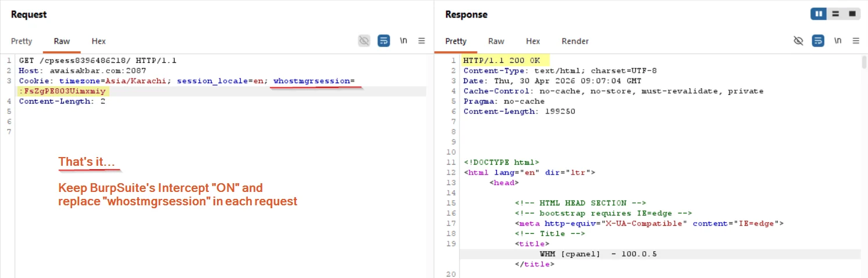Open Response panel hamburger options menu

pyautogui.click(x=856, y=41)
